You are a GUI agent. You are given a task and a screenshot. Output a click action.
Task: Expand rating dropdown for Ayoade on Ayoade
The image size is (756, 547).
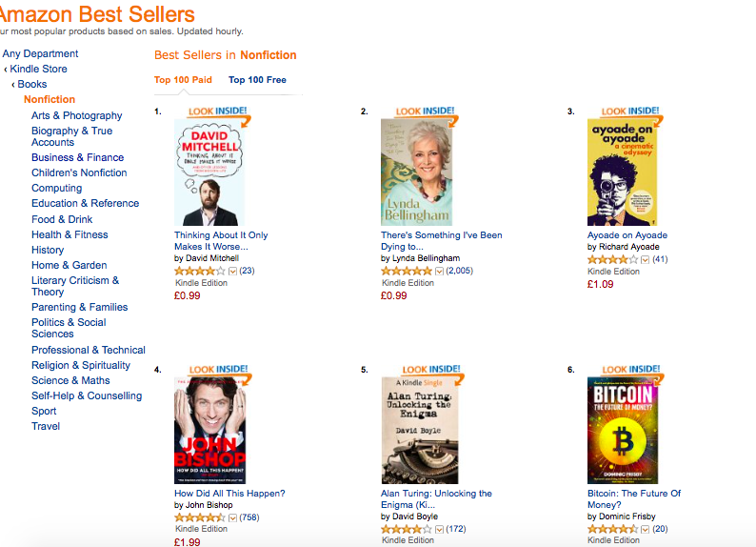(x=646, y=259)
